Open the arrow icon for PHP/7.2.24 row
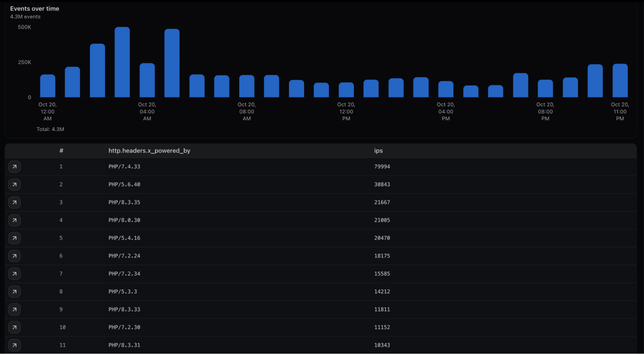 pos(14,256)
